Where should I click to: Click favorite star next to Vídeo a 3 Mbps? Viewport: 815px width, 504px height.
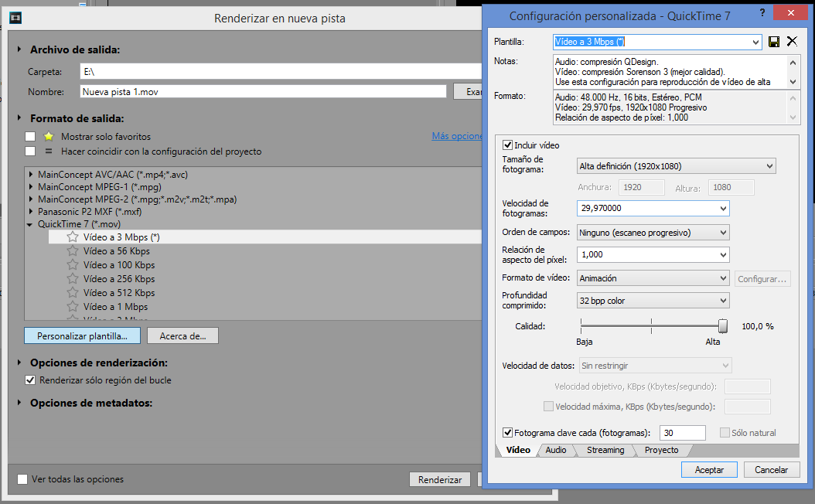pos(73,237)
